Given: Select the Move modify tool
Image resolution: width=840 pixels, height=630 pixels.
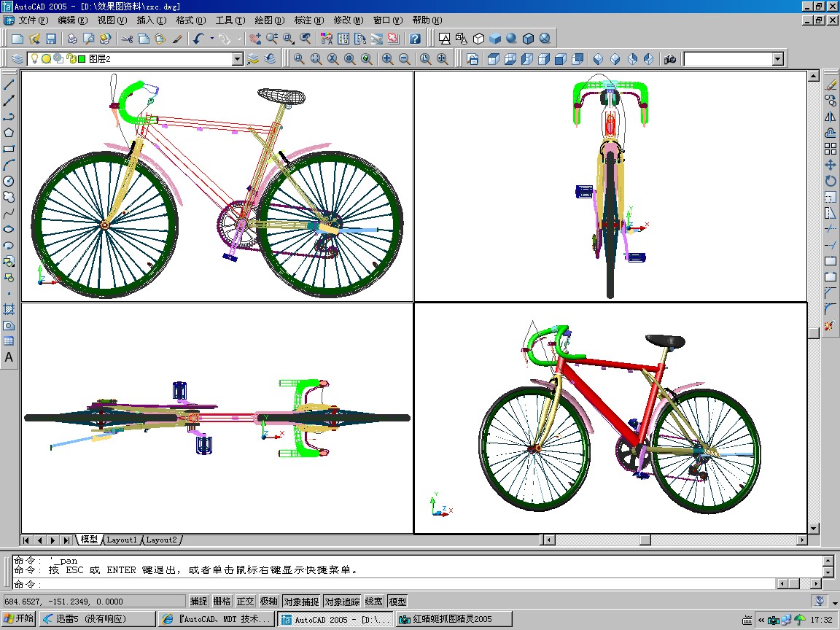Looking at the screenshot, I should (x=831, y=165).
